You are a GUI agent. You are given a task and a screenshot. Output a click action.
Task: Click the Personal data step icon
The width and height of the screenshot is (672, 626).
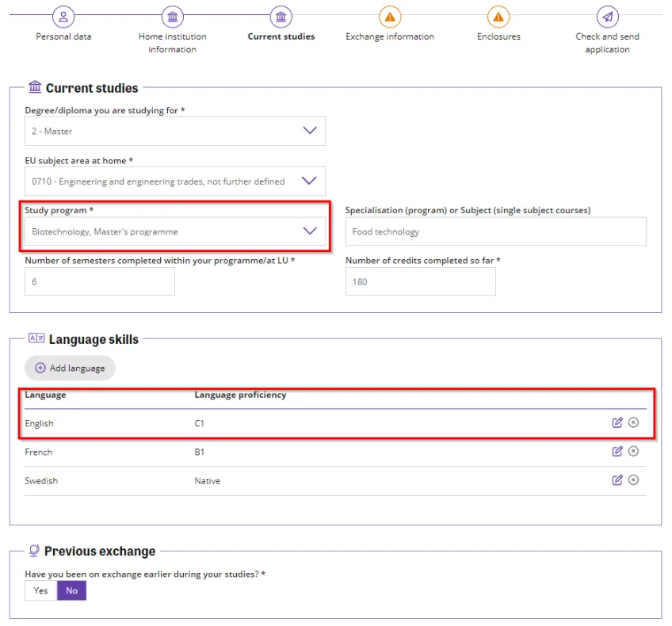64,17
